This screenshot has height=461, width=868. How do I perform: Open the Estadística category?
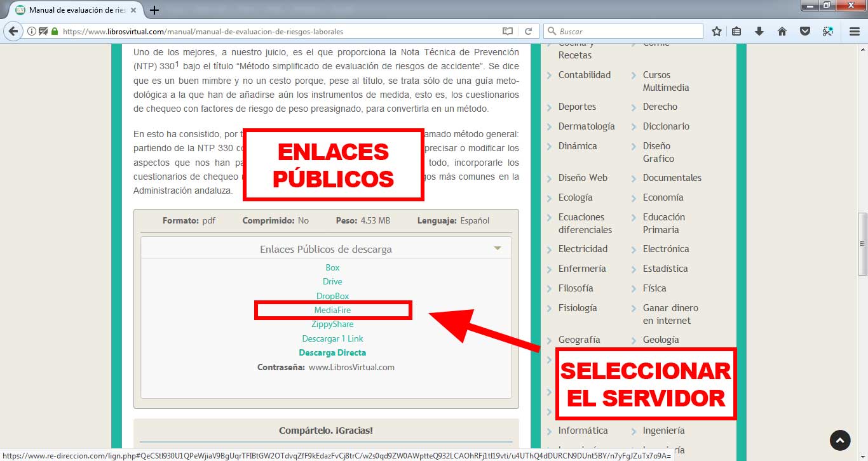tap(665, 268)
